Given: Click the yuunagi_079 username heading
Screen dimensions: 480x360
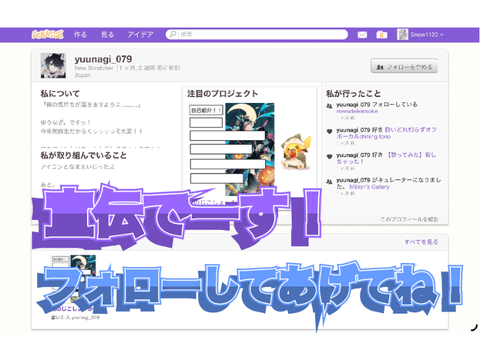Looking at the screenshot, I should coord(103,59).
